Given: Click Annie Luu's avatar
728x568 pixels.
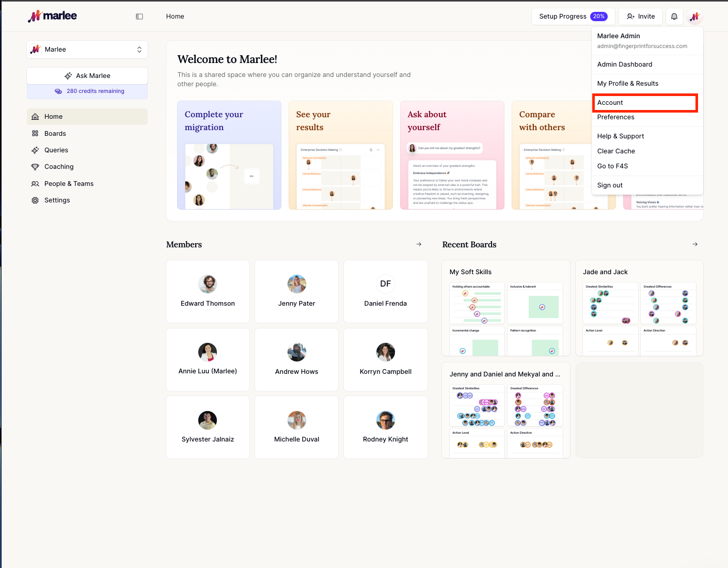Looking at the screenshot, I should click(208, 352).
